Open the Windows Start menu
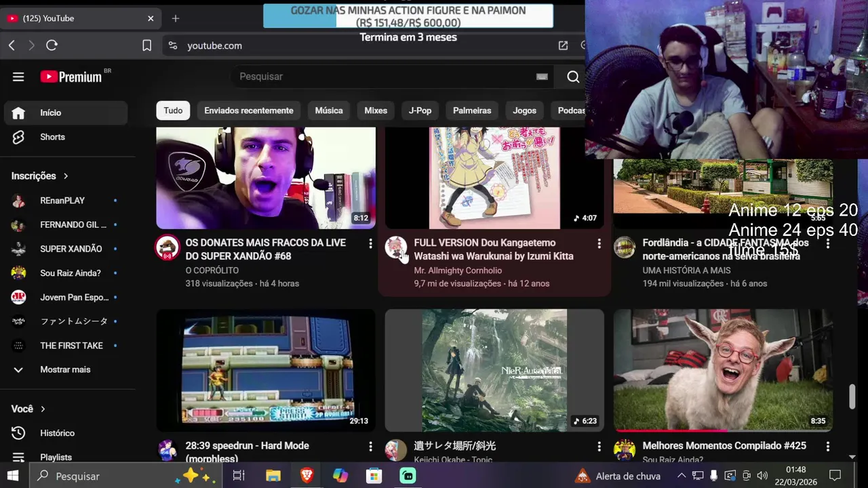 pos(13,476)
